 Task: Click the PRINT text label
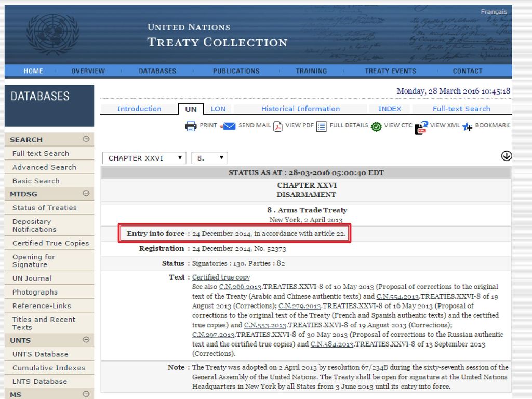pyautogui.click(x=208, y=125)
